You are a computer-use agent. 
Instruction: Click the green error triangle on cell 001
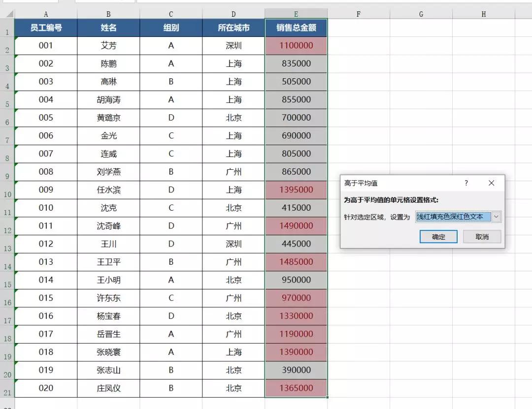[16, 39]
